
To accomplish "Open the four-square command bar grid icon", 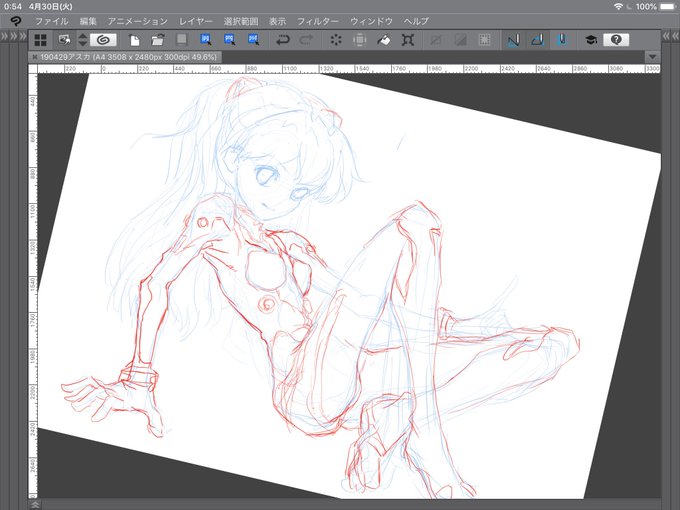I will (40, 40).
